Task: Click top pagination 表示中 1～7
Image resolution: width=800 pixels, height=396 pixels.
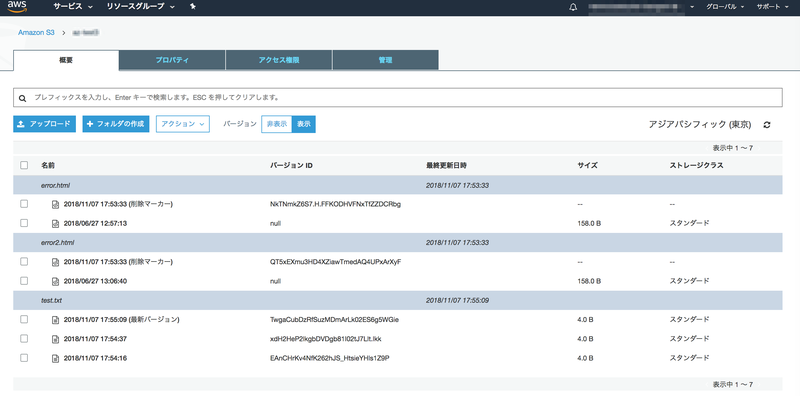Action: (733, 148)
